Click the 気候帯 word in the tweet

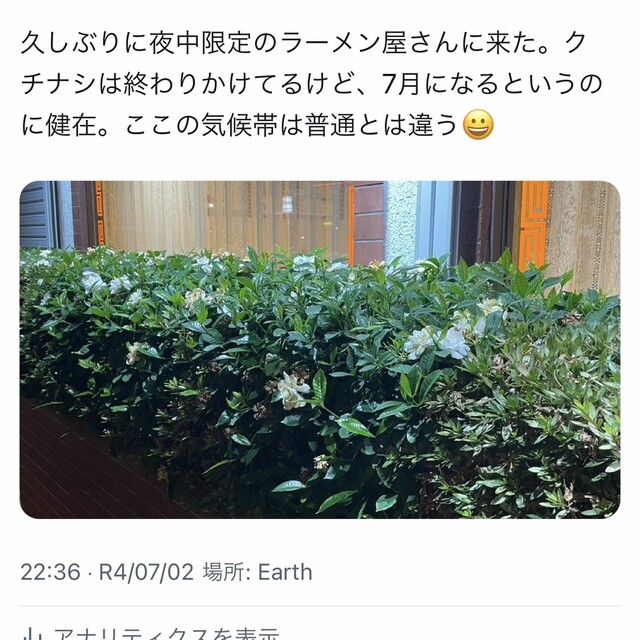click(240, 125)
